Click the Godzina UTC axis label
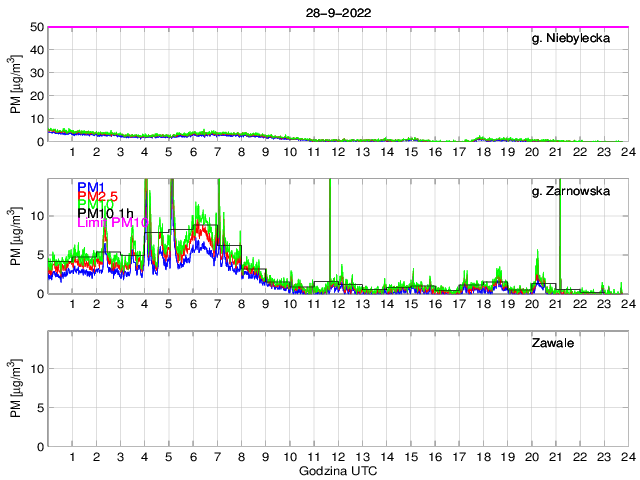 point(337,471)
